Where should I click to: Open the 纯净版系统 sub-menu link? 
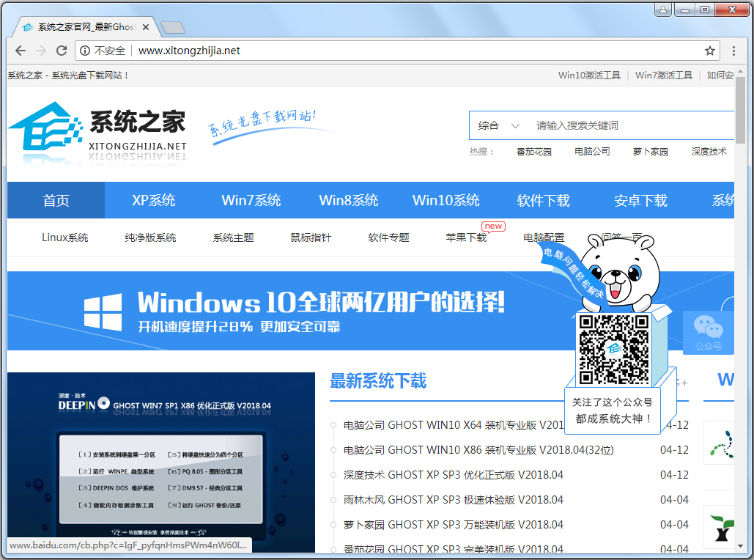(150, 237)
